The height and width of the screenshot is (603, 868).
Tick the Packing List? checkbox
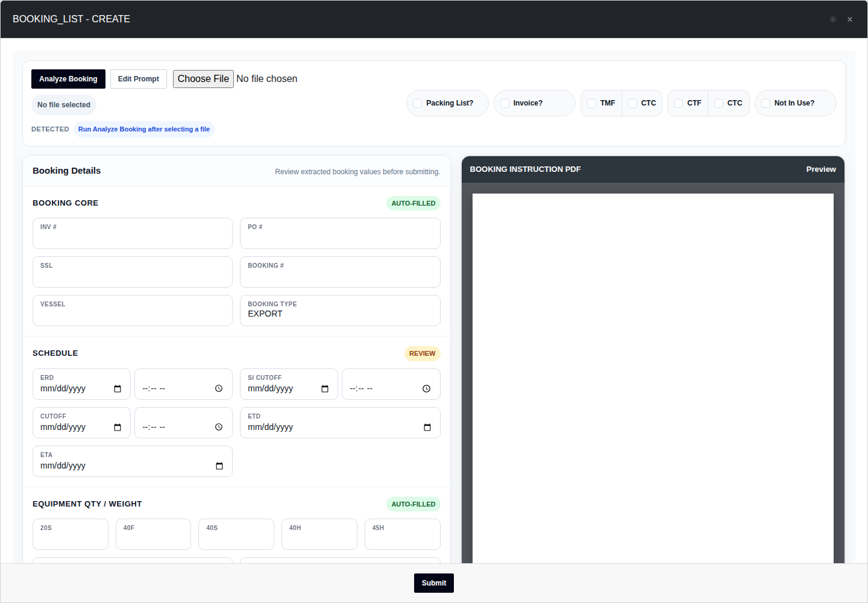point(418,103)
